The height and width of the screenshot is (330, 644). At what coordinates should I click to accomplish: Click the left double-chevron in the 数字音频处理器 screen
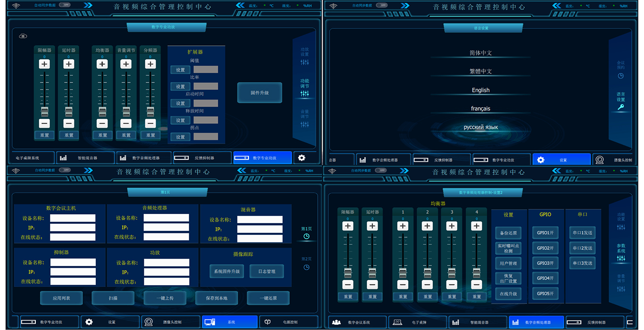pyautogui.click(x=557, y=170)
